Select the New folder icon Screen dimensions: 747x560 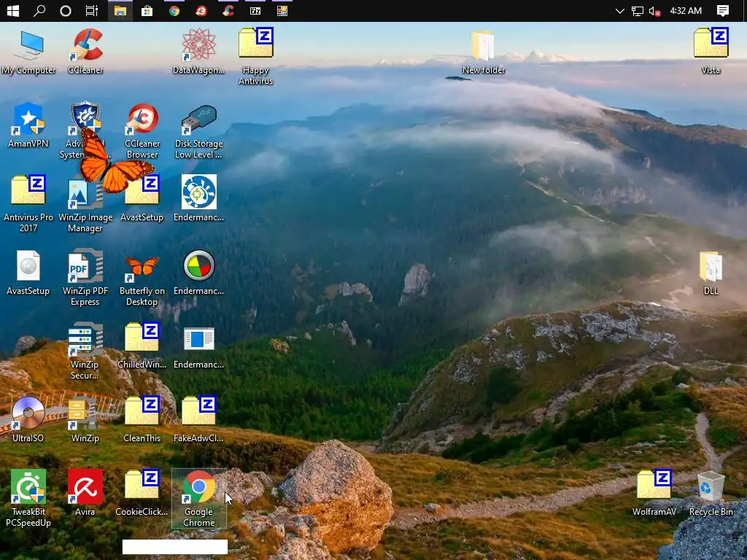click(x=483, y=52)
